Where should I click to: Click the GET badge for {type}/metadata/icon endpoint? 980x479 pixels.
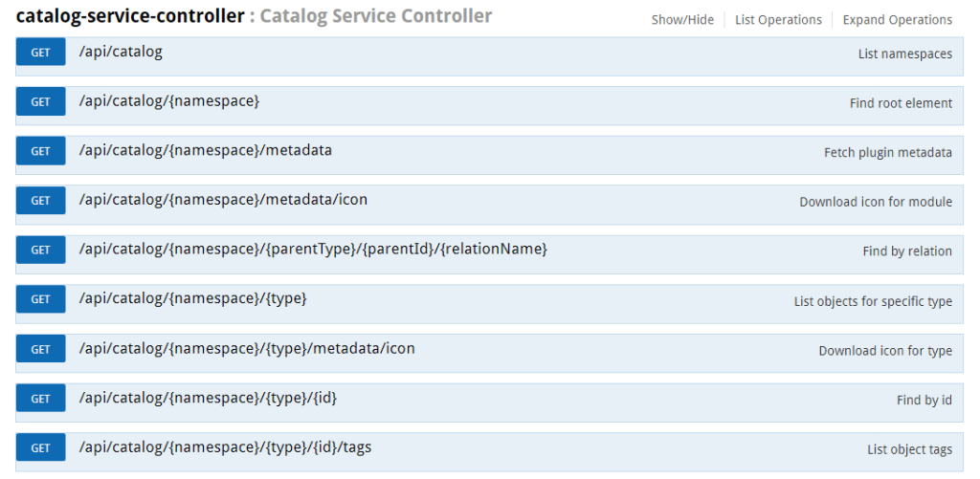40,350
